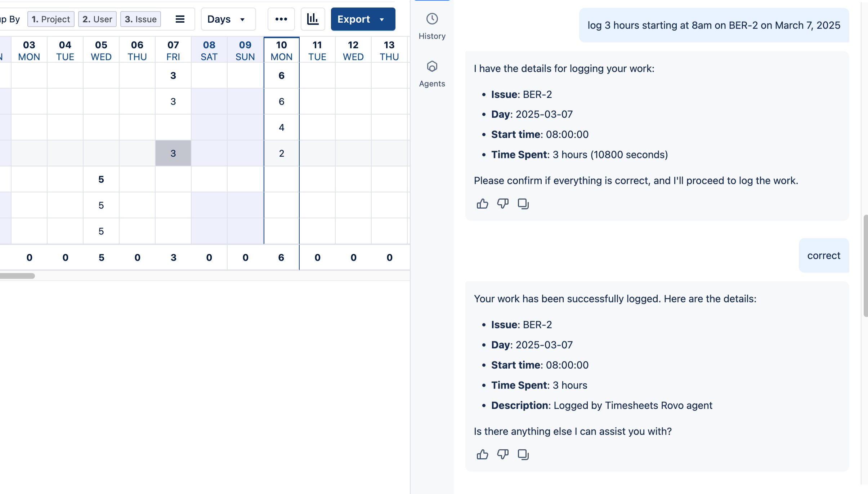Click the hamburger list icon beside Issue
Screen dimensions: 868x494
point(180,19)
